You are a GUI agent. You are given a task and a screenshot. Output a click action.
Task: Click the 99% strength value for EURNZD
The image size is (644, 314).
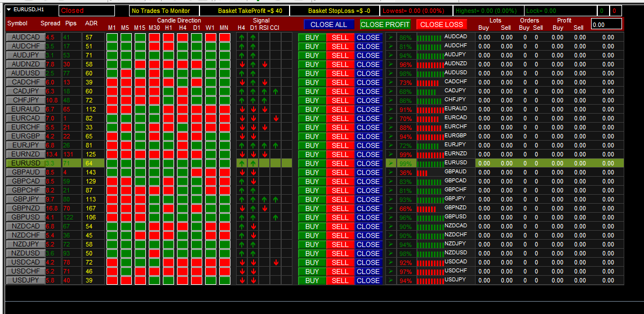coord(405,155)
